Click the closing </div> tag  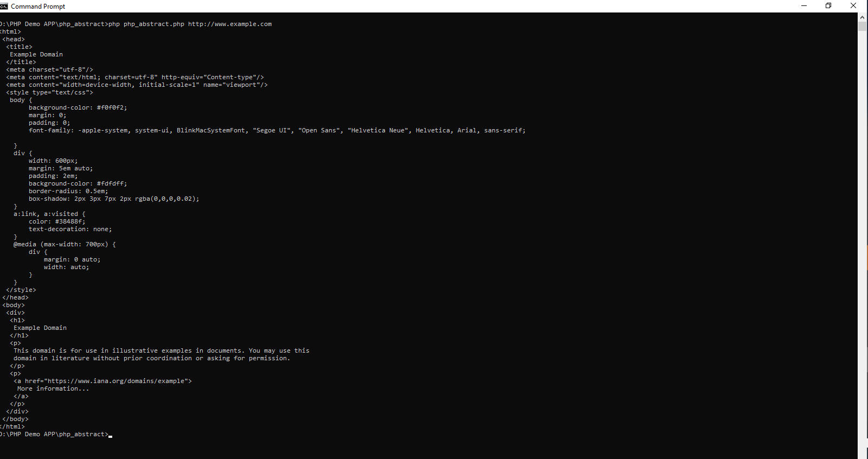click(17, 411)
